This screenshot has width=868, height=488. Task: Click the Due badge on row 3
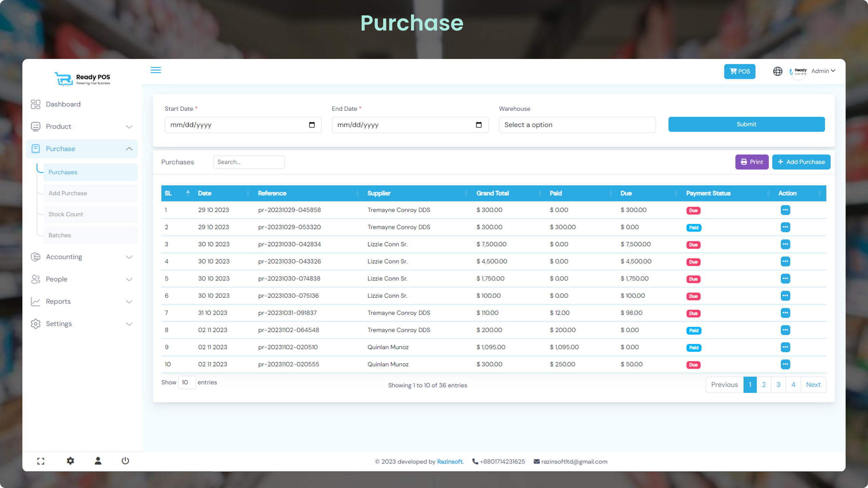pos(694,245)
